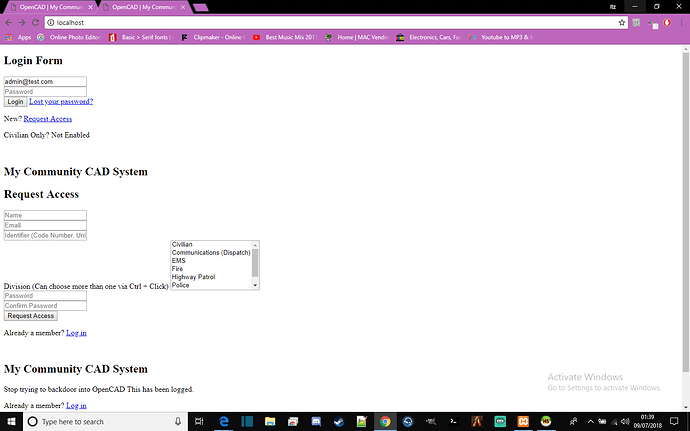Bookmark this page with the star icon
The image size is (690, 431).
click(622, 22)
